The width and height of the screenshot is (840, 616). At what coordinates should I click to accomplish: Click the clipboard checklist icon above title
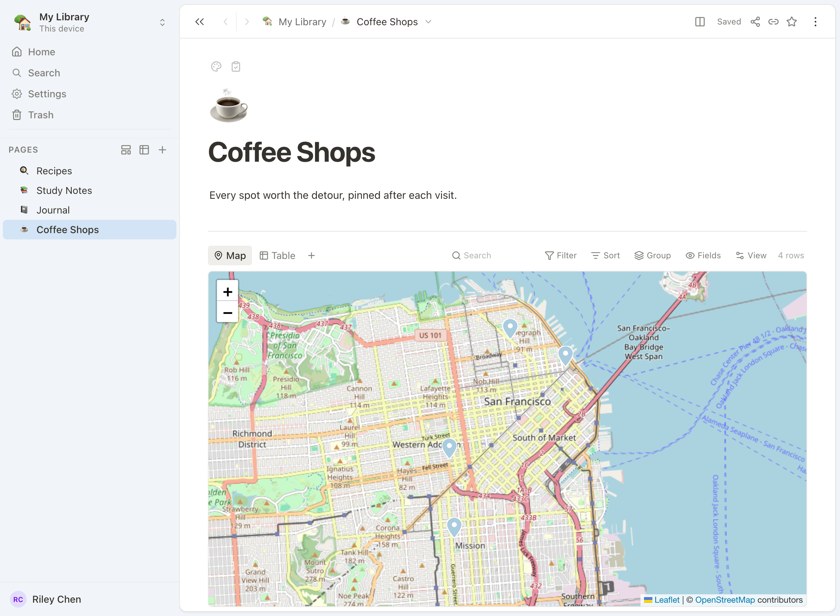(x=236, y=67)
